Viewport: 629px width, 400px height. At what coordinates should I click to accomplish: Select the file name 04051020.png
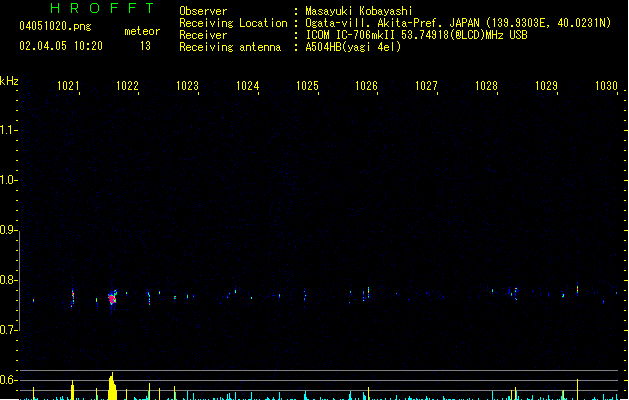tap(55, 26)
